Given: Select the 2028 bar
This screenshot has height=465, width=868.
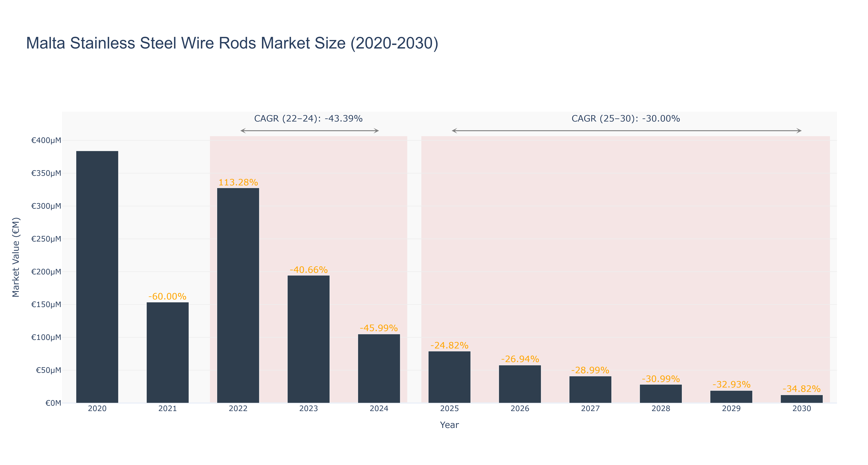Looking at the screenshot, I should tap(660, 394).
